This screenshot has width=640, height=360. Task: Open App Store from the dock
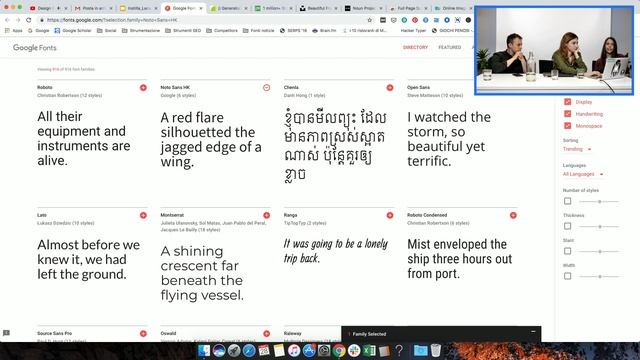(309, 350)
